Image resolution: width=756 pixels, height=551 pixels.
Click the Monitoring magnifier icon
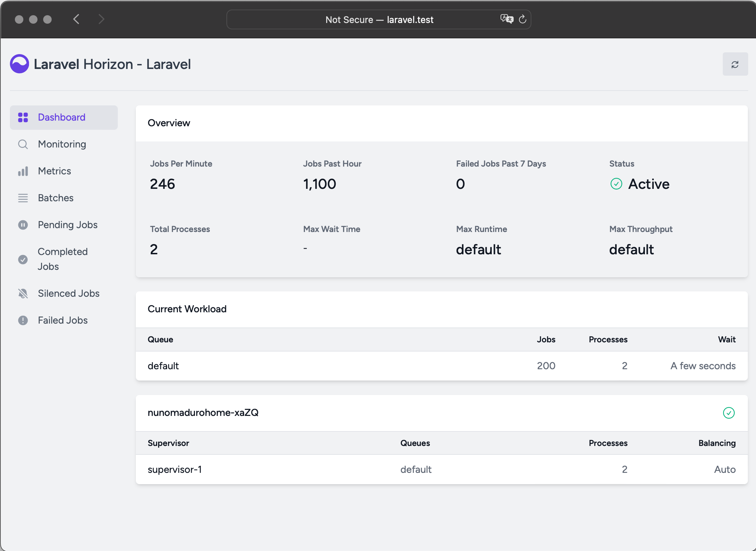[x=23, y=144]
